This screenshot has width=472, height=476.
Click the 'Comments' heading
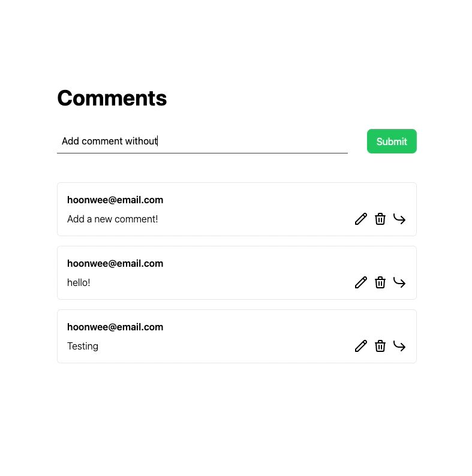[112, 98]
